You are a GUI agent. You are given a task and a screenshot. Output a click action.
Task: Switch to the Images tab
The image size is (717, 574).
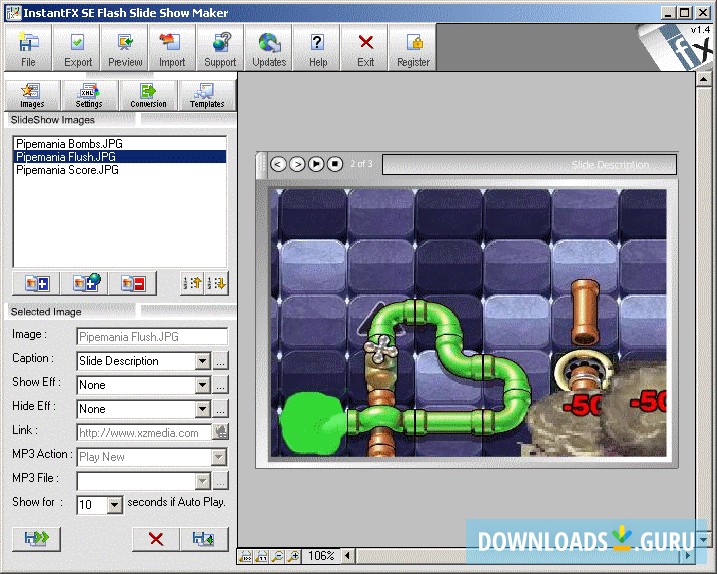32,96
